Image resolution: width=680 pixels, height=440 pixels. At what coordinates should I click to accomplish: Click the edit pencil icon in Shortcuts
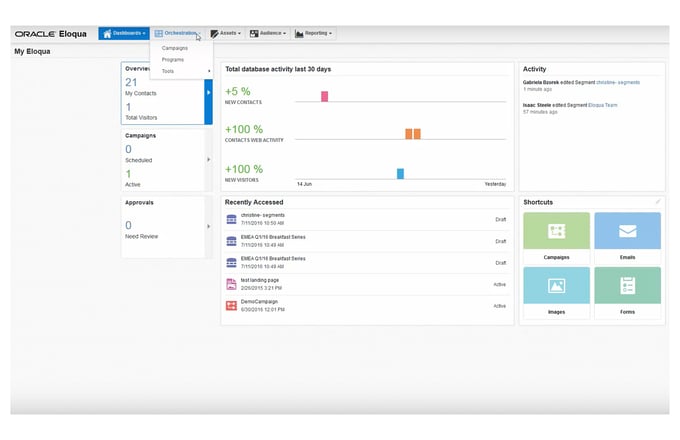tap(657, 202)
